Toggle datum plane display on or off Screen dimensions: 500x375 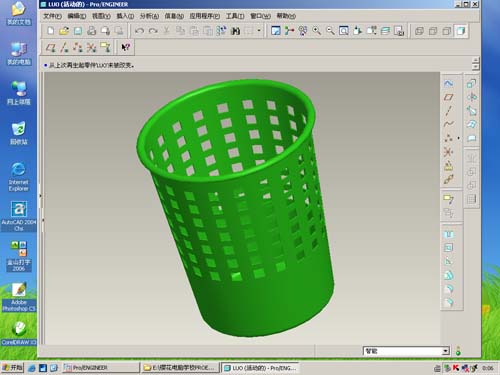[x=50, y=47]
